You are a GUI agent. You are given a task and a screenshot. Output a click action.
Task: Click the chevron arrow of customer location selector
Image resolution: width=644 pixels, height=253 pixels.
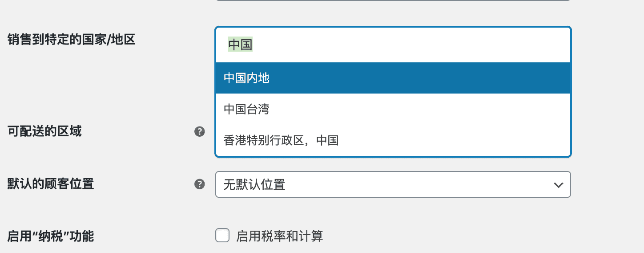558,185
